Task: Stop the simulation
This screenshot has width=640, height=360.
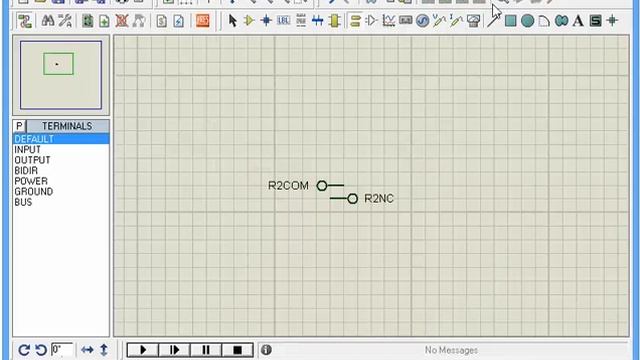Action: point(238,350)
